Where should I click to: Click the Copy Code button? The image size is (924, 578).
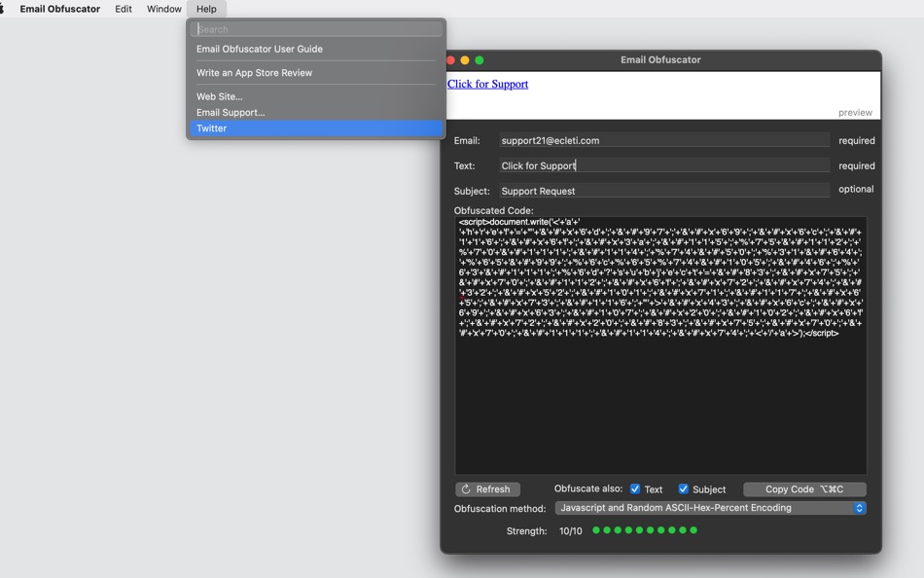804,488
